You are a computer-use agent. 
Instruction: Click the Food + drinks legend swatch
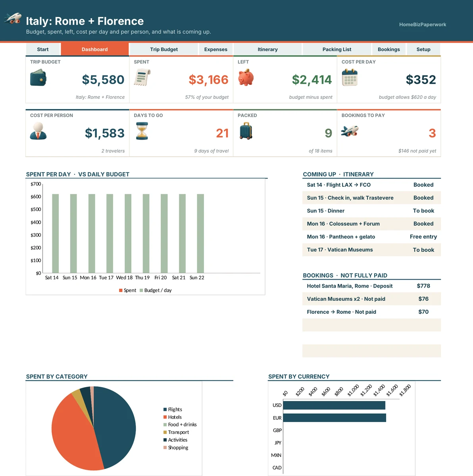tap(165, 424)
